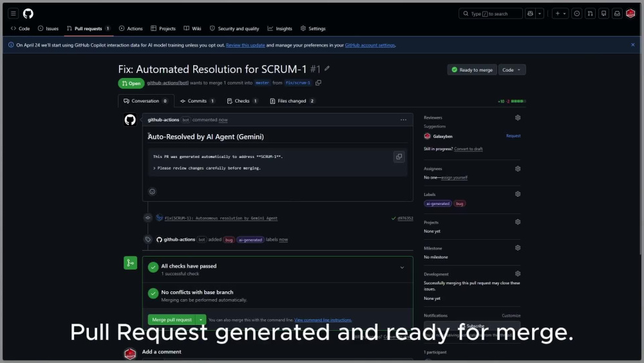Copy the PR description code block
Image resolution: width=644 pixels, height=363 pixels.
tap(399, 157)
